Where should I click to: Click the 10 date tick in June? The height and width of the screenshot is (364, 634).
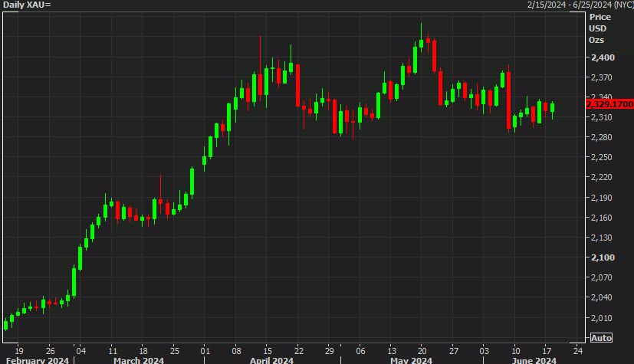516,351
